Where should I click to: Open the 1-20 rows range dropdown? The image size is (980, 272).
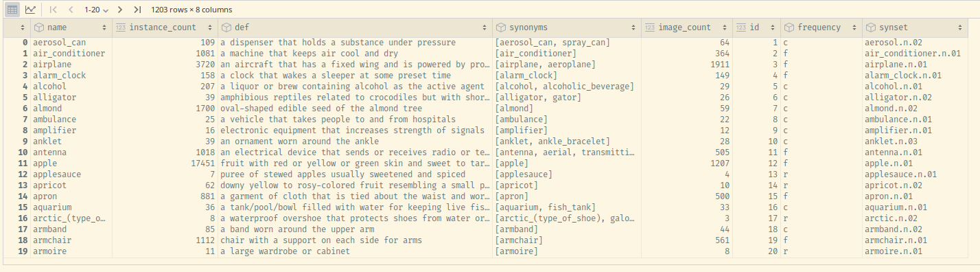click(96, 10)
